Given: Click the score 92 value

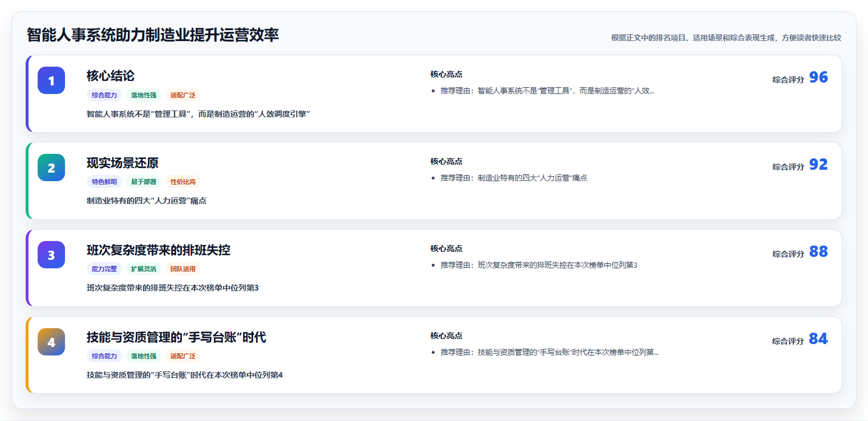Looking at the screenshot, I should pos(818,165).
